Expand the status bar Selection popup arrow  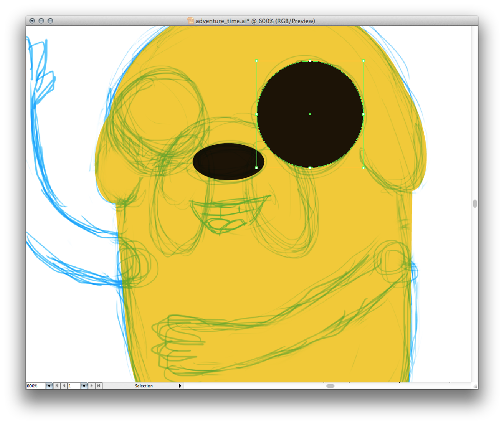click(x=180, y=386)
